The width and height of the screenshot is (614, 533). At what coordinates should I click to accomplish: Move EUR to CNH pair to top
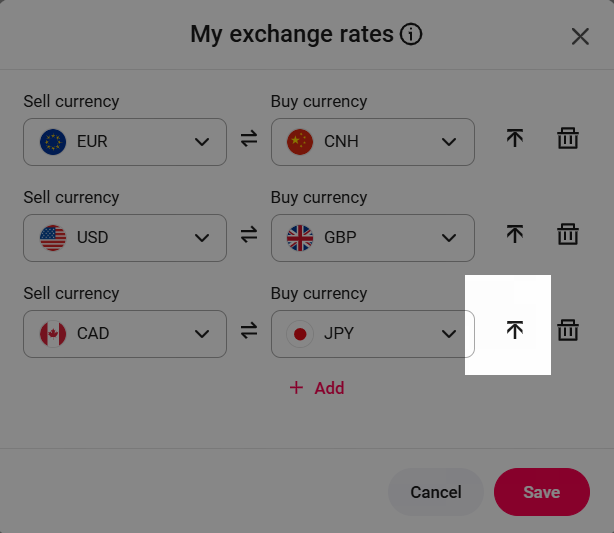[515, 139]
